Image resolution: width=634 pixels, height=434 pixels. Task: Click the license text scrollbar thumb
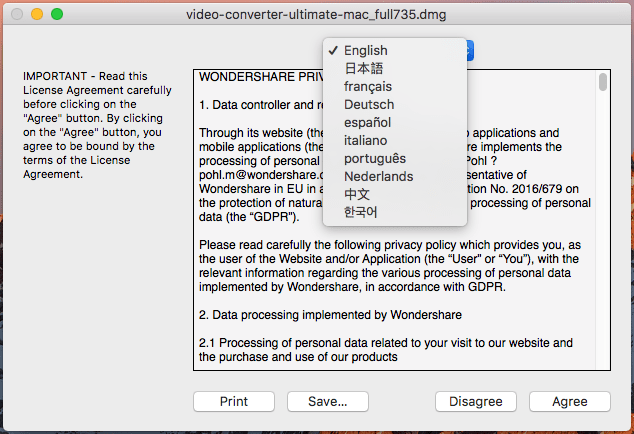click(x=603, y=82)
